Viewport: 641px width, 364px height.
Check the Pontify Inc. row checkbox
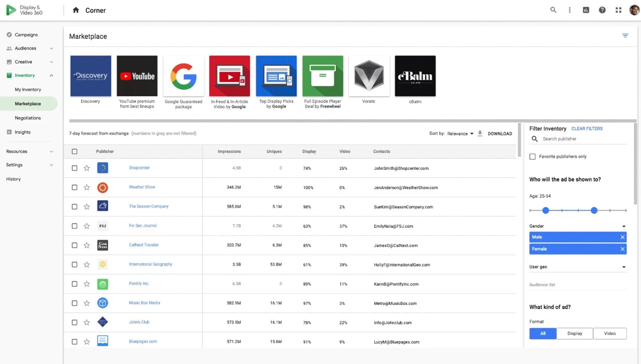click(x=74, y=284)
